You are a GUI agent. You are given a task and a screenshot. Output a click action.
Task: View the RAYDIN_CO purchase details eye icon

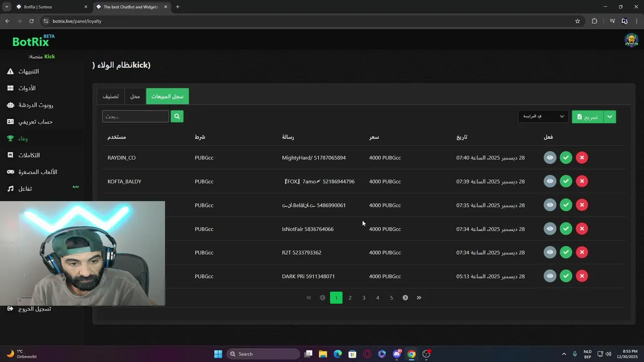[550, 157]
